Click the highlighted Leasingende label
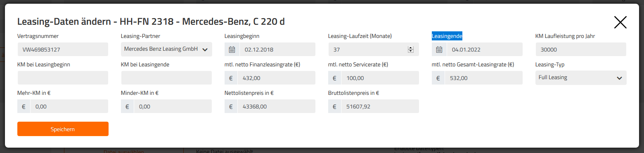The width and height of the screenshot is (644, 153). (447, 36)
